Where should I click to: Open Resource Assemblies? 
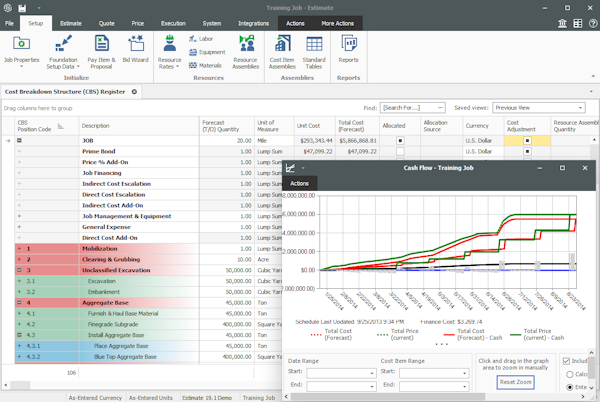tap(246, 52)
